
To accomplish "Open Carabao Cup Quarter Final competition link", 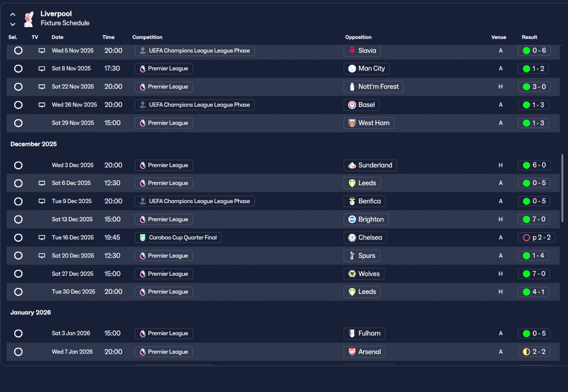I will (178, 238).
